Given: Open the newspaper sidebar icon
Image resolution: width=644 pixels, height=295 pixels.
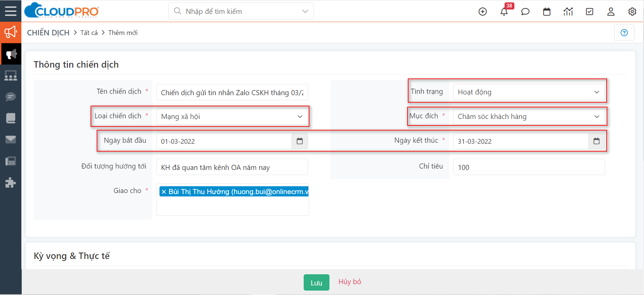Looking at the screenshot, I should tap(11, 161).
